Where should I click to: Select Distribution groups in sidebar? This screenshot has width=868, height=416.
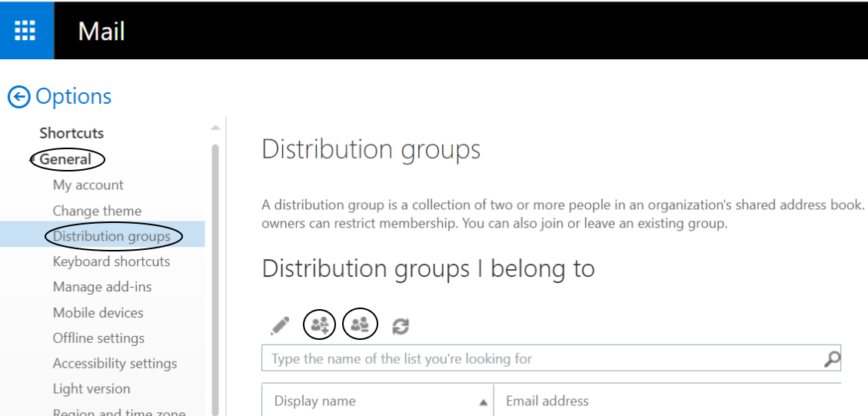111,236
